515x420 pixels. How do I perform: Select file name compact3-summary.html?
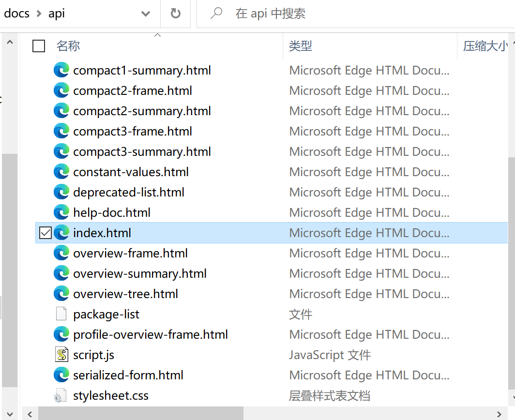click(142, 152)
